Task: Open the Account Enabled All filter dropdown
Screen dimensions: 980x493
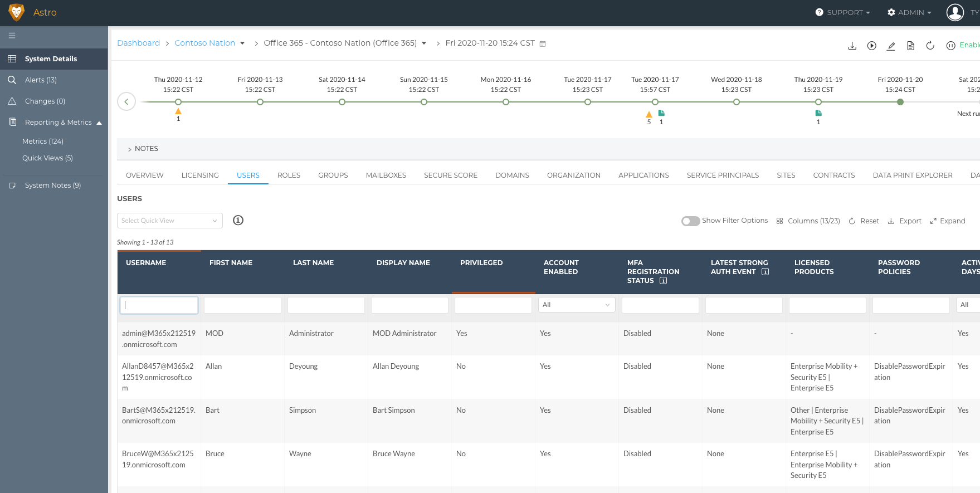Action: [577, 305]
